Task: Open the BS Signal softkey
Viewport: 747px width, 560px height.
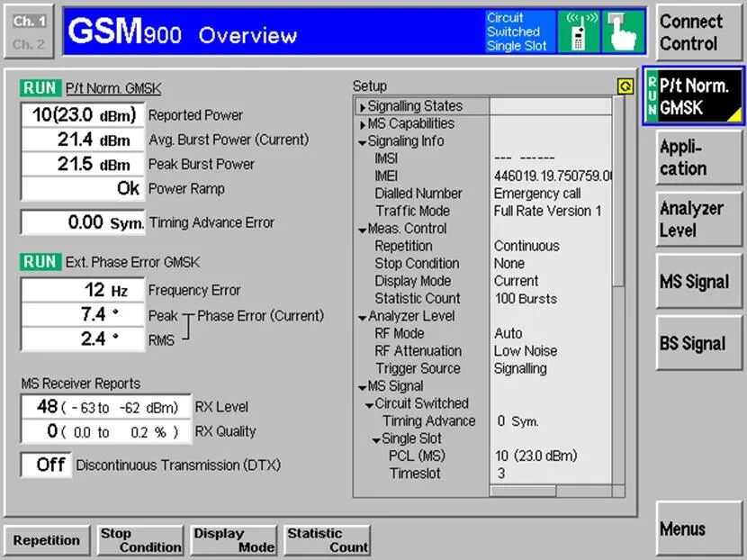Action: (698, 343)
